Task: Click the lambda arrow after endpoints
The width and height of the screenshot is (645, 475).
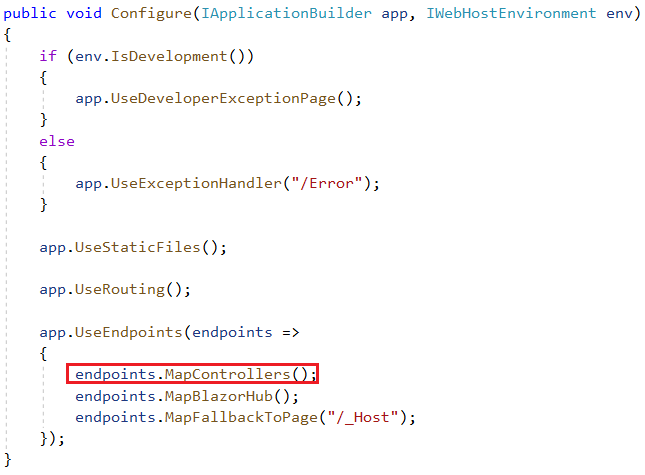Action: [x=291, y=332]
